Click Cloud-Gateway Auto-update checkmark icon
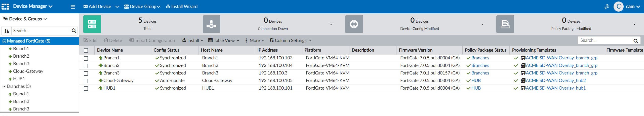 pyautogui.click(x=157, y=81)
